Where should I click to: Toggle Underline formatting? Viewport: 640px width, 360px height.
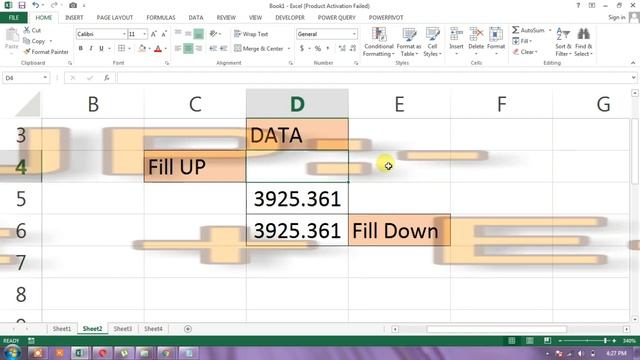[x=101, y=49]
